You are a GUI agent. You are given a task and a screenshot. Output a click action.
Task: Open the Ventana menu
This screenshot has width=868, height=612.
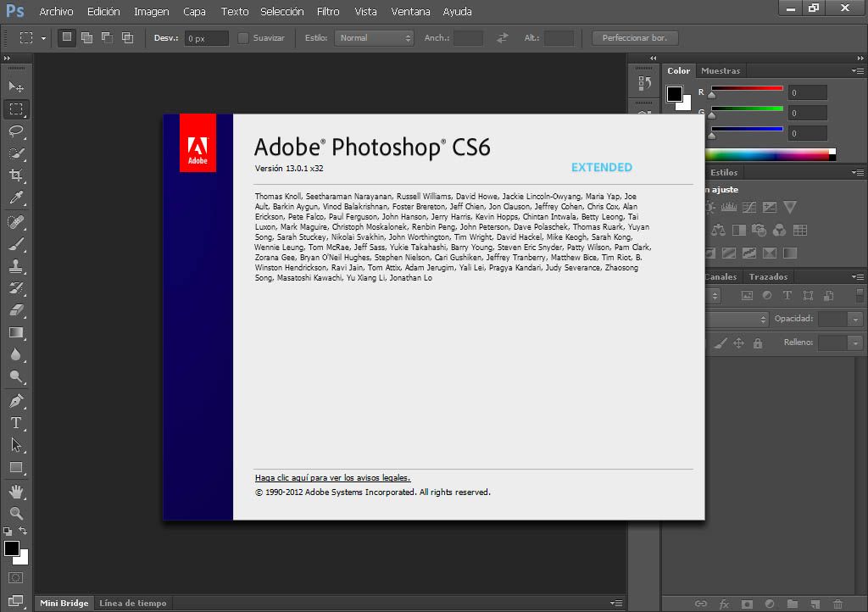410,11
